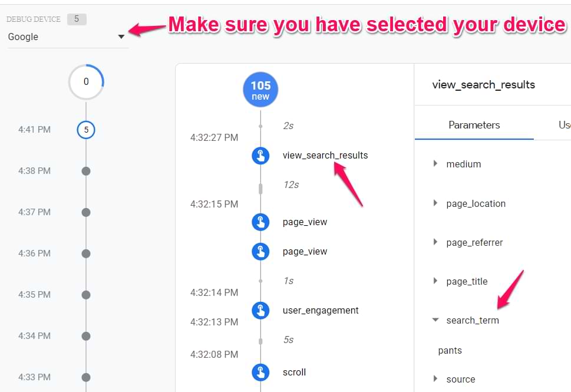Viewport: 571px width, 392px height.
Task: Click the 4:32:13 PM timestamp
Action: coord(214,322)
